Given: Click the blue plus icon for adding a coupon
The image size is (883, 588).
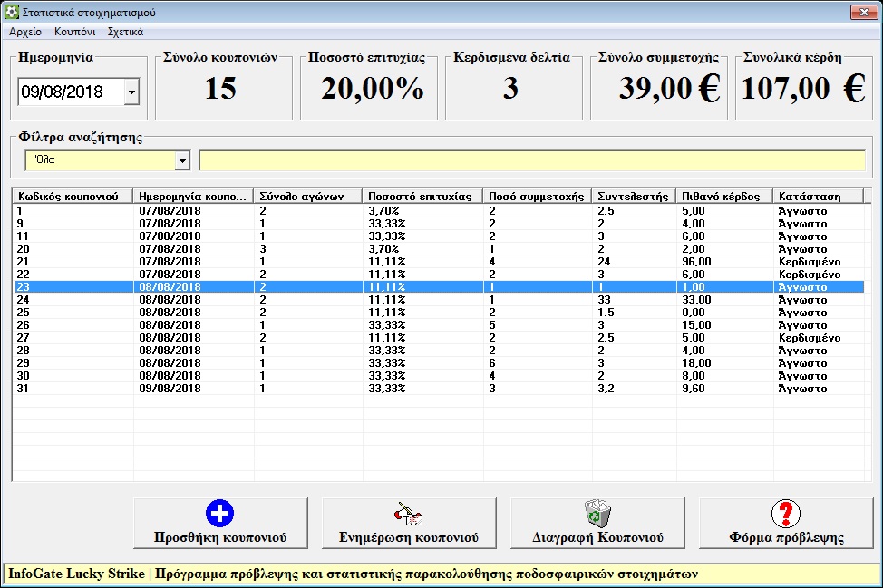Looking at the screenshot, I should coord(219,514).
